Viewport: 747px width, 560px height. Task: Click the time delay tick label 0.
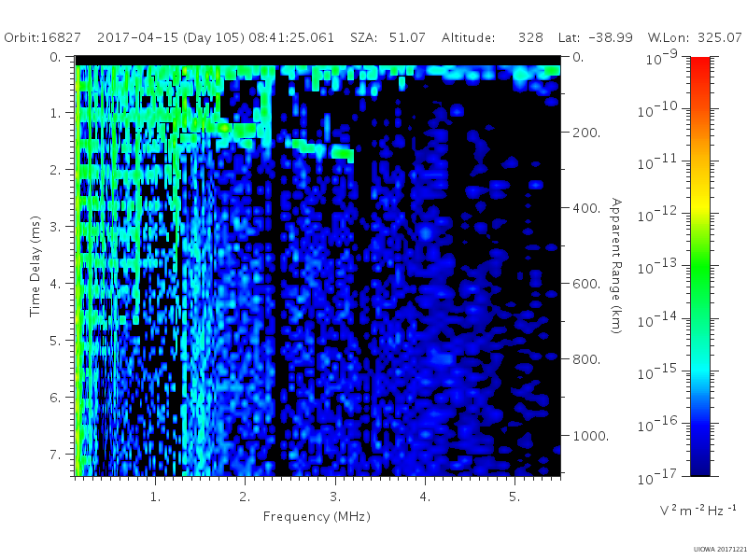56,57
